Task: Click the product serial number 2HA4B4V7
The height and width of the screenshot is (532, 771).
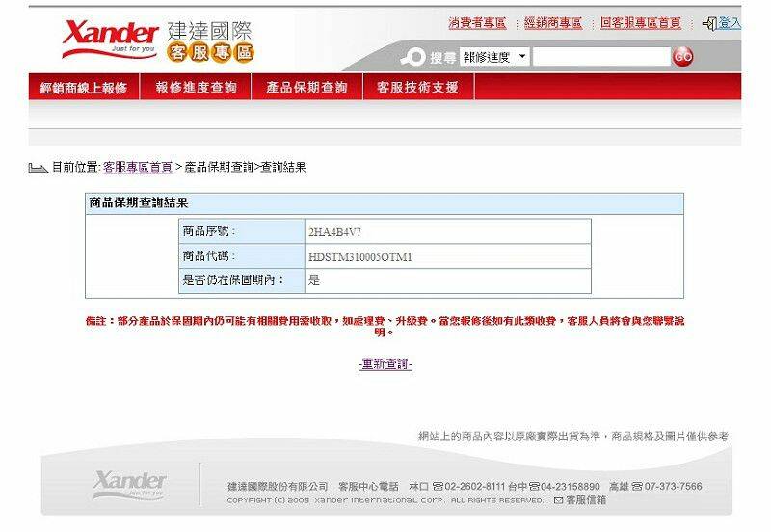Action: click(334, 232)
